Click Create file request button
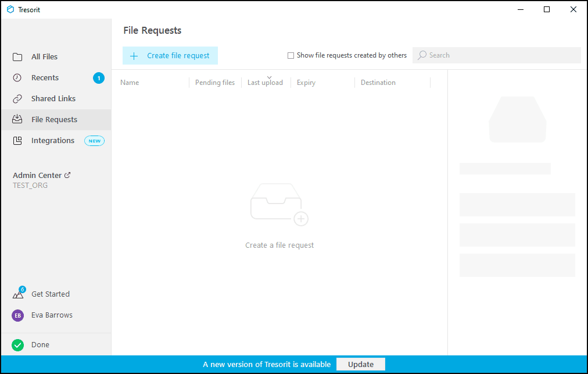The height and width of the screenshot is (374, 588). point(170,56)
